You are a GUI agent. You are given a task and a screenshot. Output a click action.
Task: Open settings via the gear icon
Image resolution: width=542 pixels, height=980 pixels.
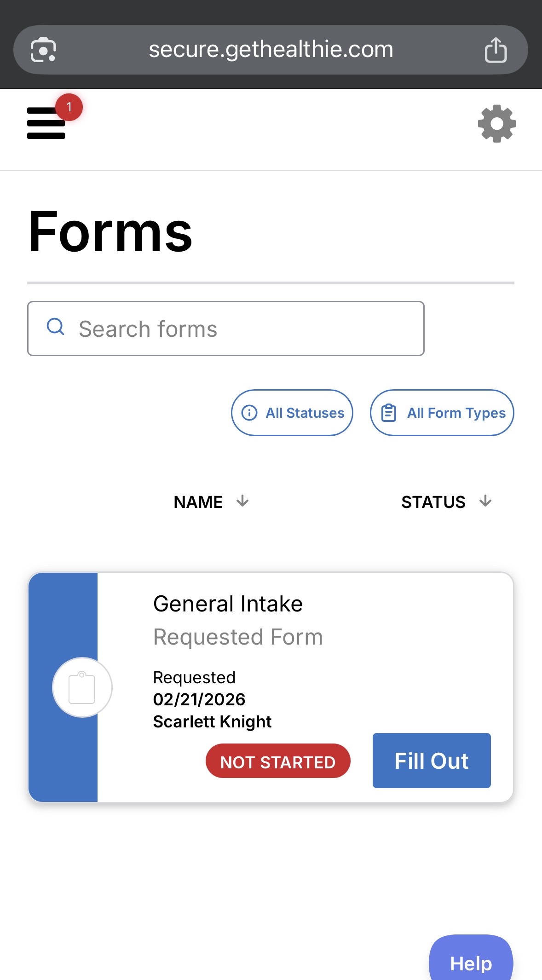pyautogui.click(x=496, y=124)
